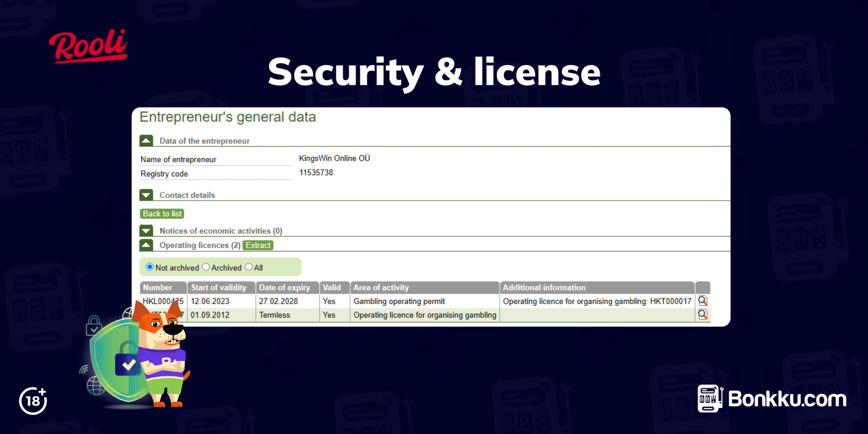868x434 pixels.
Task: Click Entrepreneur's general data heading
Action: pos(228,117)
